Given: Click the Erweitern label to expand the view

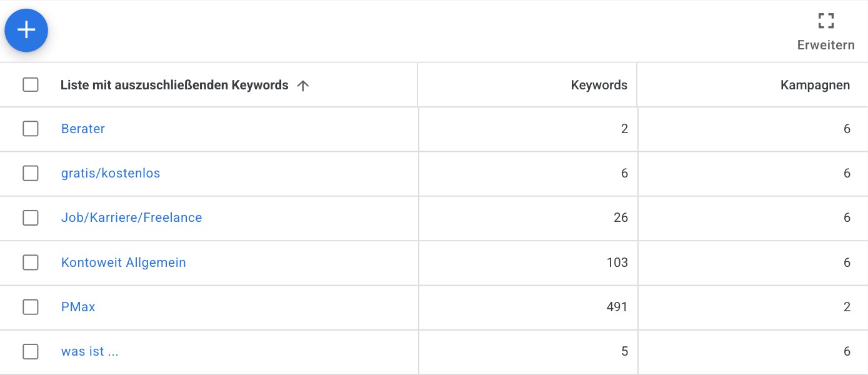Looking at the screenshot, I should [x=826, y=44].
